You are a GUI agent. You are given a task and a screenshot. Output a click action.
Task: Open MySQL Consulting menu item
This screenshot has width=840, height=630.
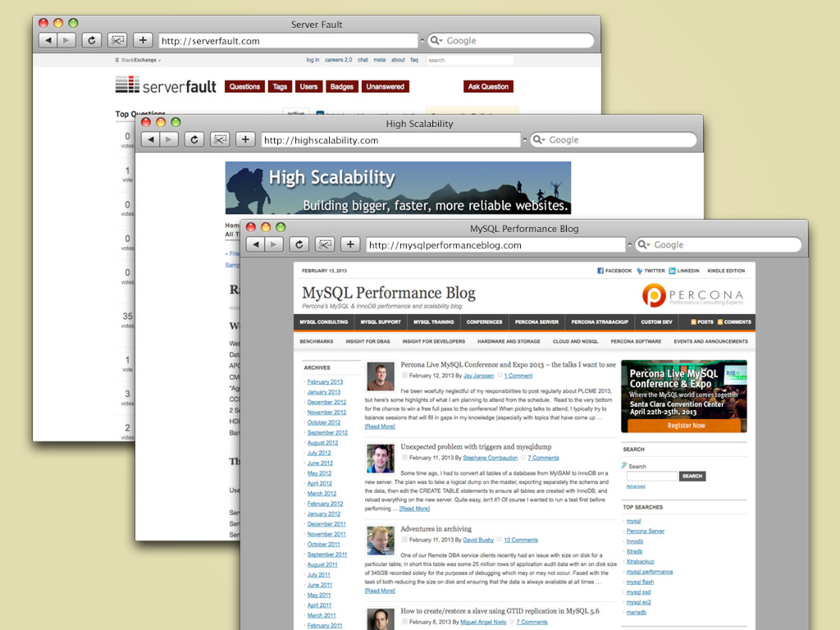click(x=323, y=322)
